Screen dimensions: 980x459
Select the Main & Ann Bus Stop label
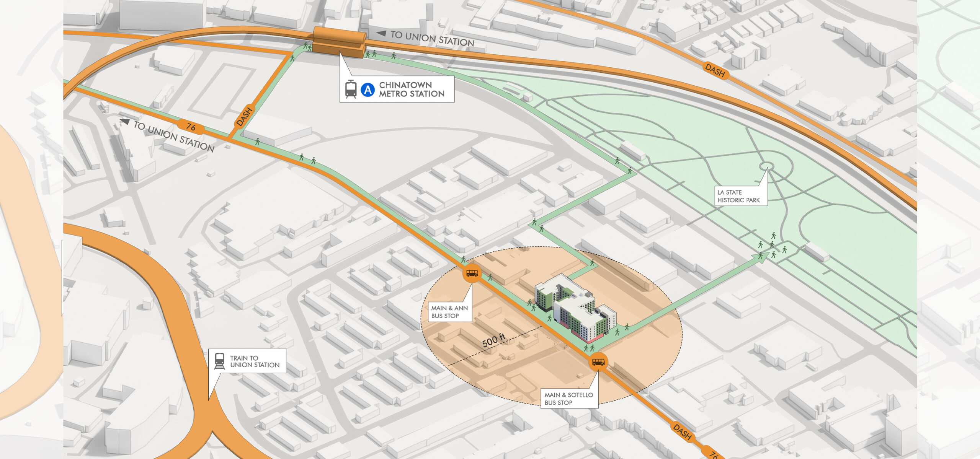[x=449, y=312]
